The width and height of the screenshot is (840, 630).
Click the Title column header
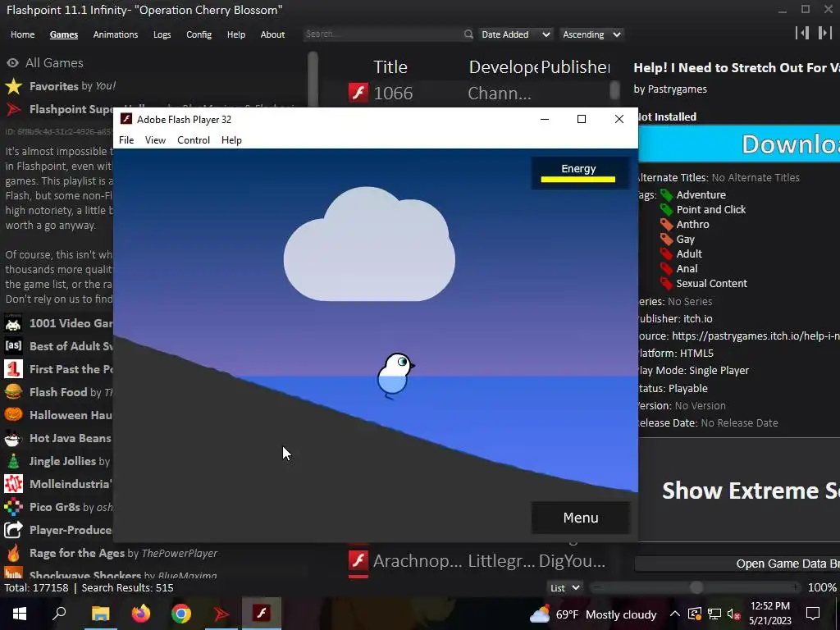[390, 67]
